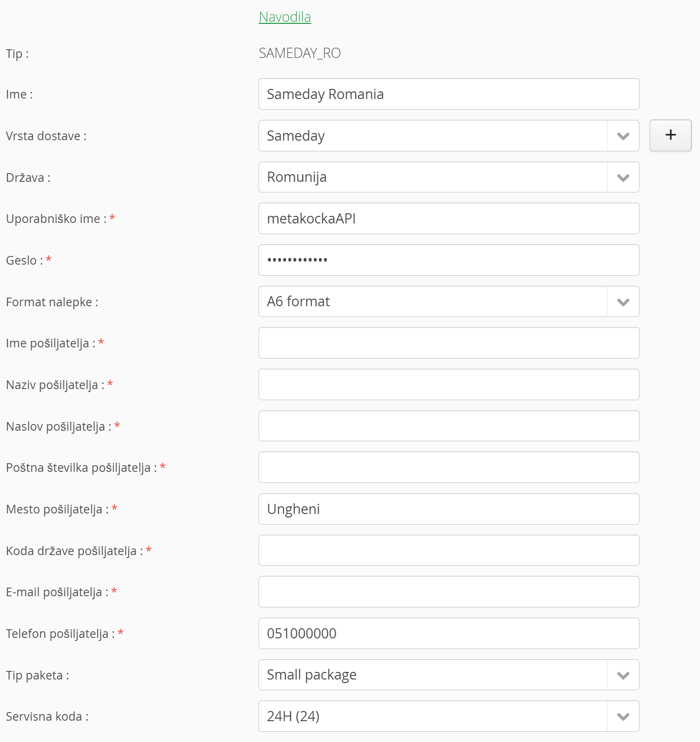This screenshot has width=700, height=742.
Task: Expand the Tip paketa dropdown arrow
Action: [x=623, y=675]
